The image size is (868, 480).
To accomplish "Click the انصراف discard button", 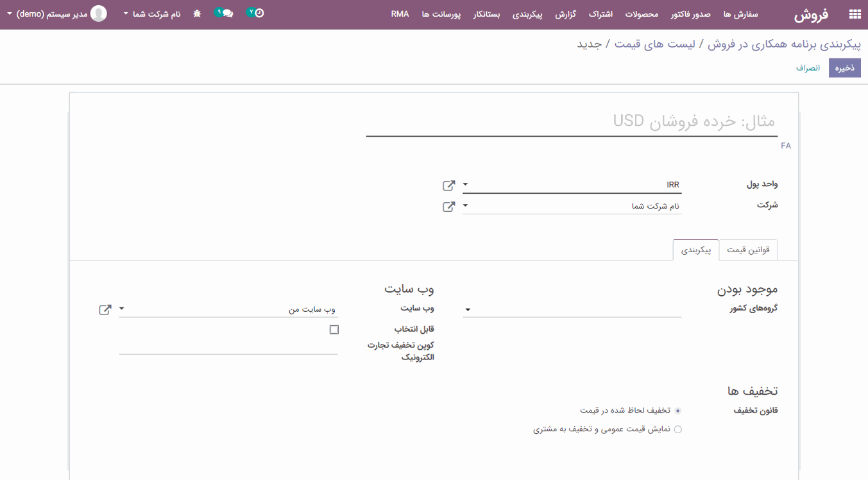I will point(808,68).
